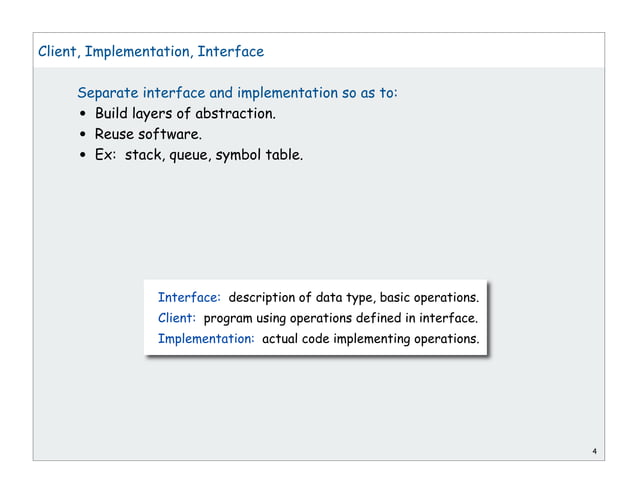Viewport: 638px width, 493px height.
Task: Click 'actual code implementing operations' text
Action: click(371, 339)
